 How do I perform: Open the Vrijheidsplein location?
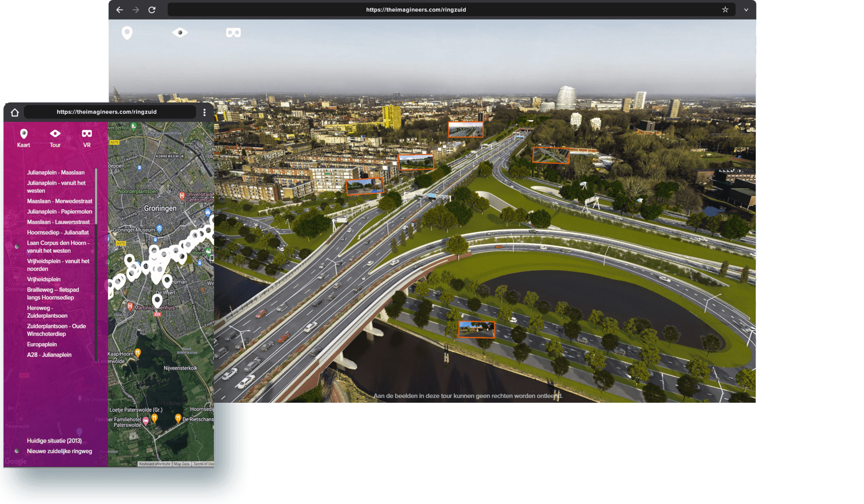click(x=44, y=280)
